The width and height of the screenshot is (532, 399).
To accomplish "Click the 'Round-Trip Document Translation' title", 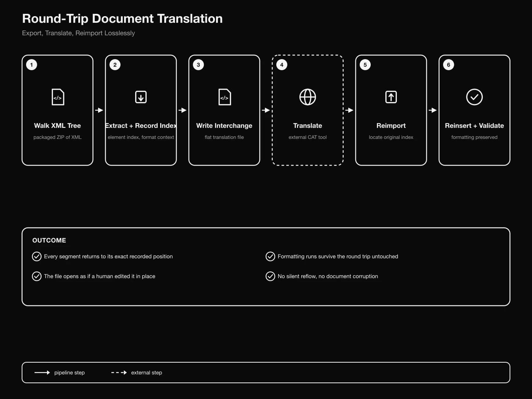I will point(122,19).
